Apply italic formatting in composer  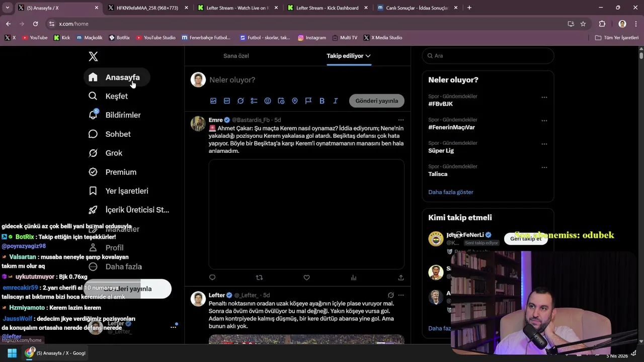click(x=336, y=101)
